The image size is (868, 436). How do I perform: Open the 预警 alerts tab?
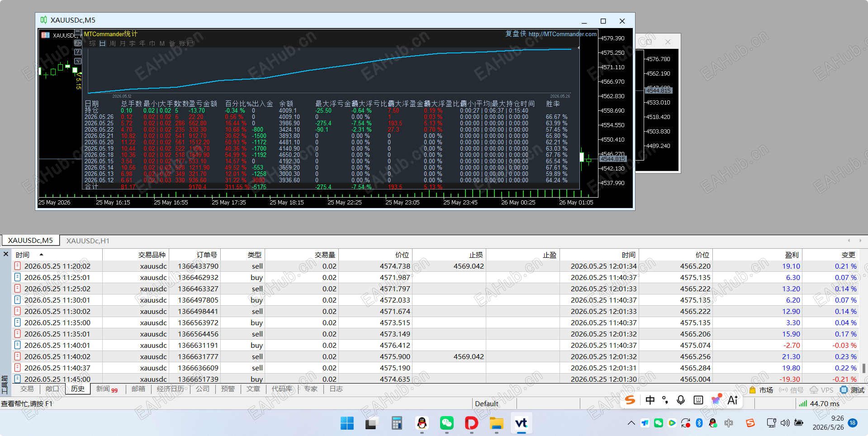coord(228,389)
